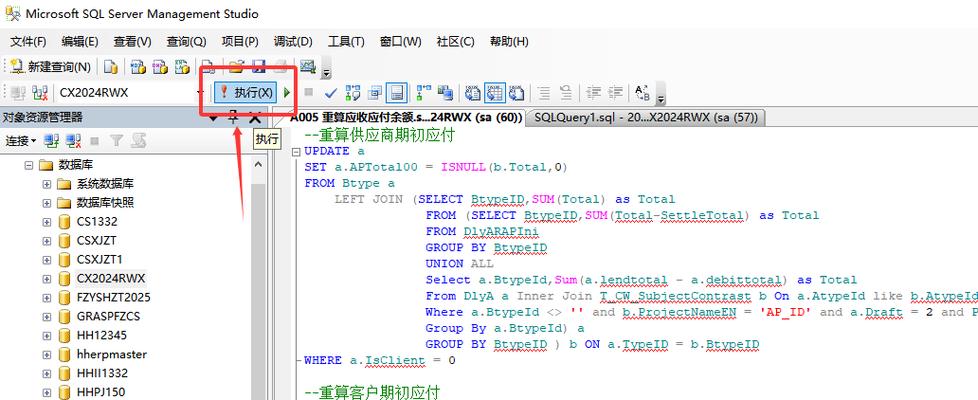Expand the 数据库快照 folder
The width and height of the screenshot is (978, 400).
47,203
